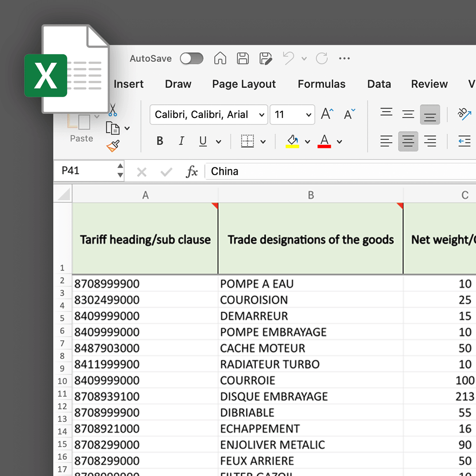Open the font color picker arrow
This screenshot has width=476, height=476.
coord(339,141)
